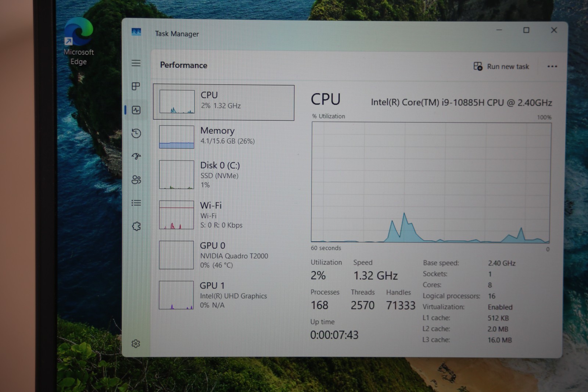Screen dimensions: 588x392
Task: Click Run new task button
Action: pos(501,67)
